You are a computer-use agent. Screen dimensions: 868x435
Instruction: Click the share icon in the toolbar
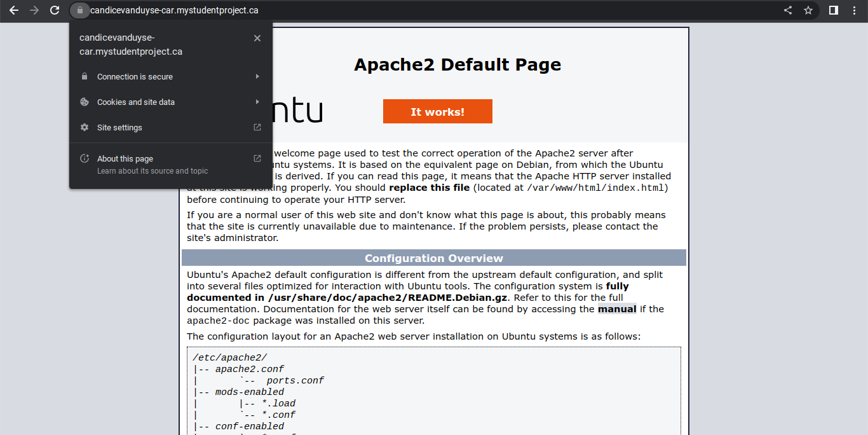click(787, 10)
